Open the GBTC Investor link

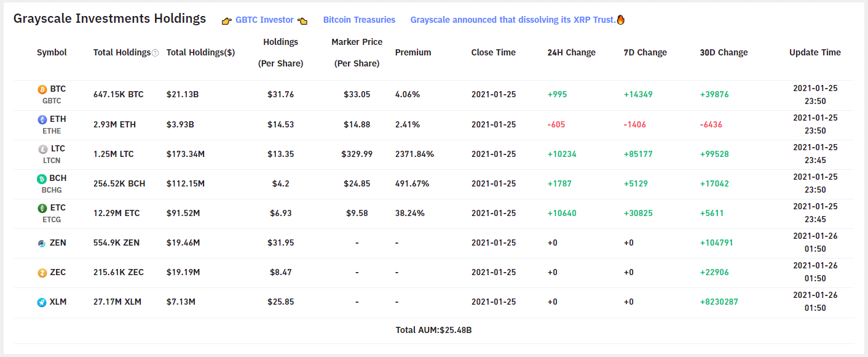[264, 20]
